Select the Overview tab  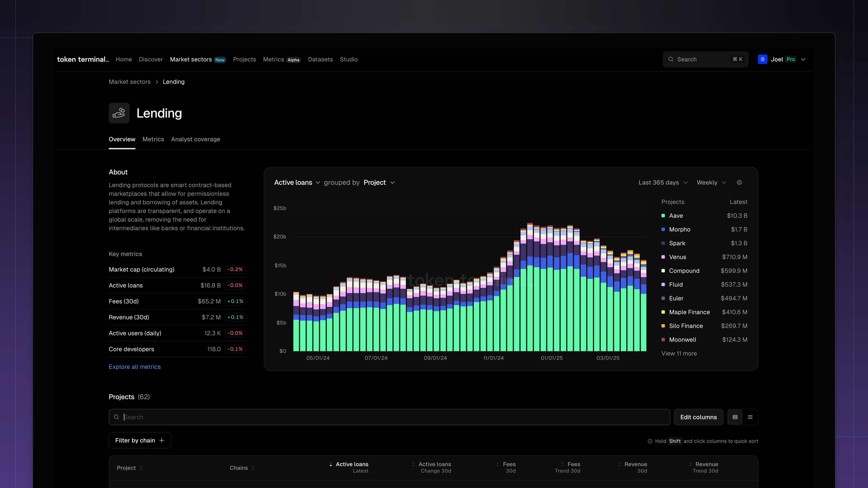[122, 139]
